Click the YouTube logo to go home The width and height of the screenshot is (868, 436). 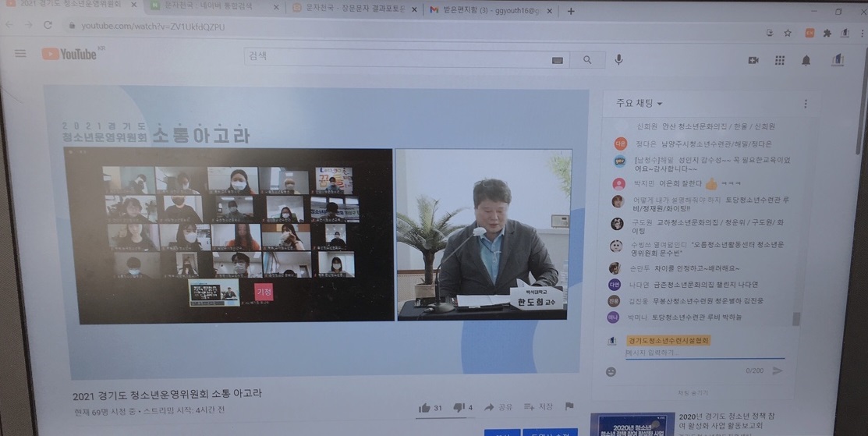[69, 54]
